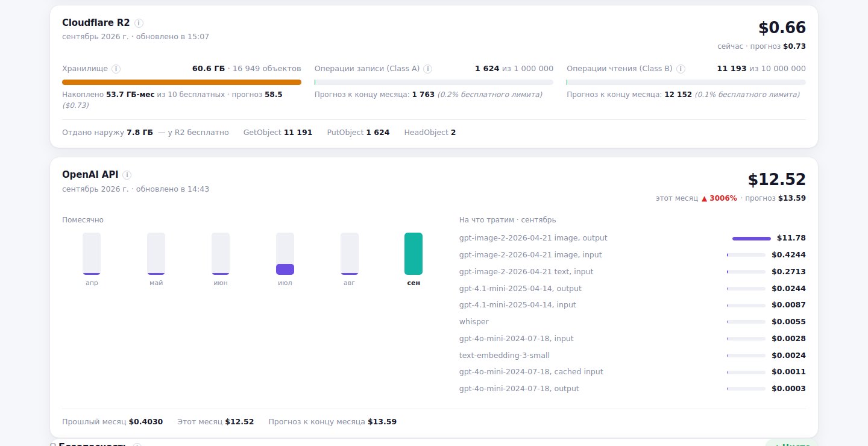Click '11 193 из 10 000 000' value

761,69
